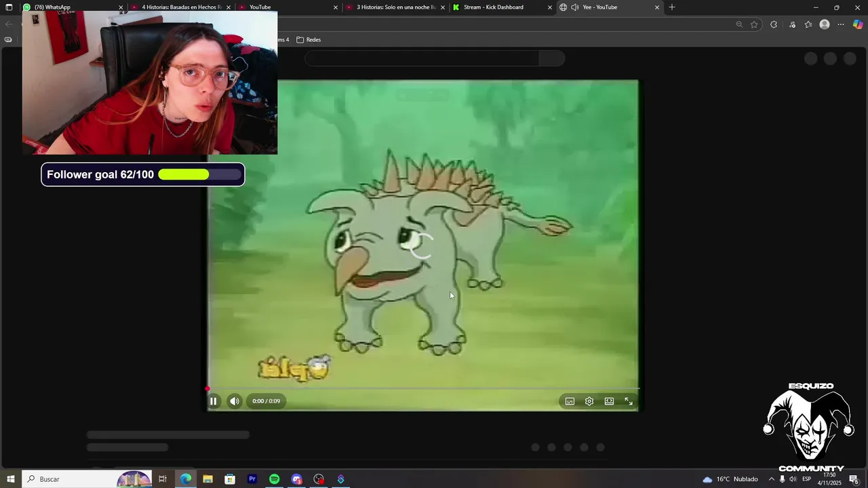Screen dimensions: 868x488
Task: Open the browser profile avatar
Action: click(x=825, y=24)
